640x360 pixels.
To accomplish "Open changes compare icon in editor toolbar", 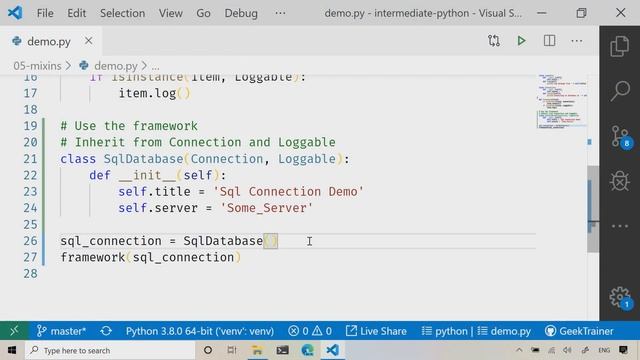I will click(x=494, y=41).
